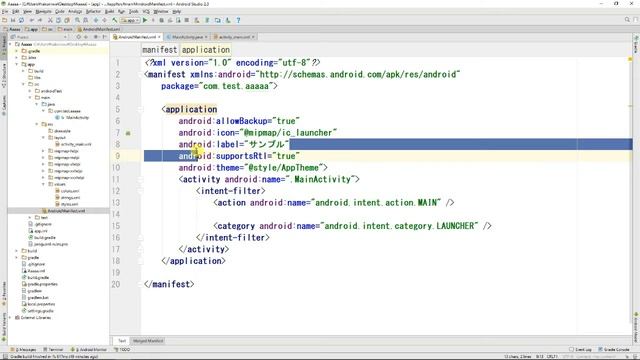Image resolution: width=640 pixels, height=360 pixels.
Task: Expand the idea folder in the project tree
Action: (x=17, y=58)
